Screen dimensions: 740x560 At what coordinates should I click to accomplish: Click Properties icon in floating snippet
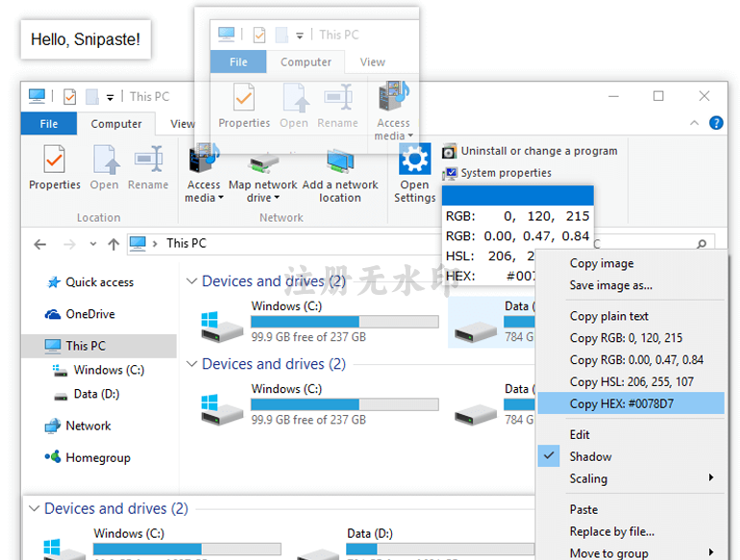pos(244,97)
